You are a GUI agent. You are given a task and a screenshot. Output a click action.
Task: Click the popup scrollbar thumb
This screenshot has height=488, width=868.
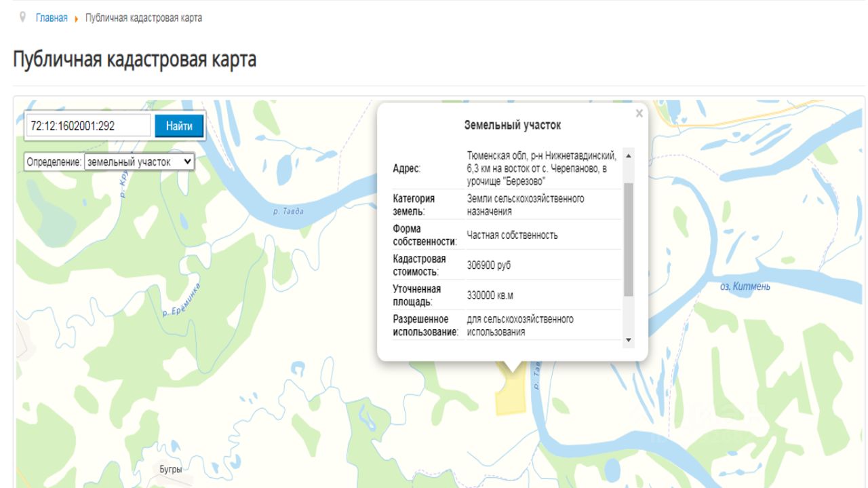tap(628, 239)
